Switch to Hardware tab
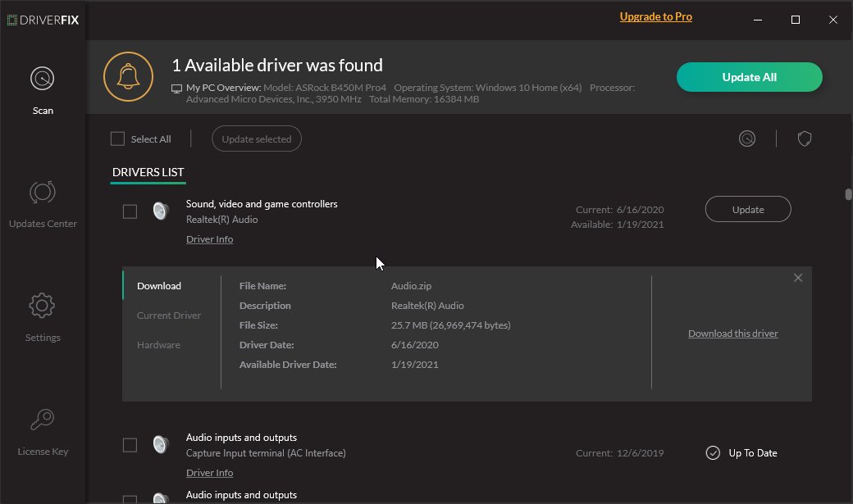The image size is (853, 504). (158, 345)
